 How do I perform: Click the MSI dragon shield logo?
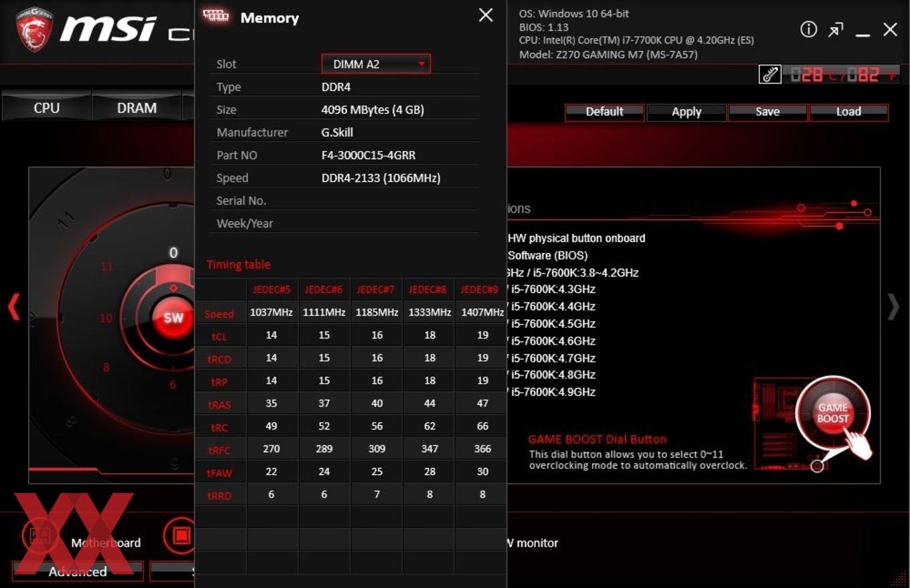click(35, 30)
